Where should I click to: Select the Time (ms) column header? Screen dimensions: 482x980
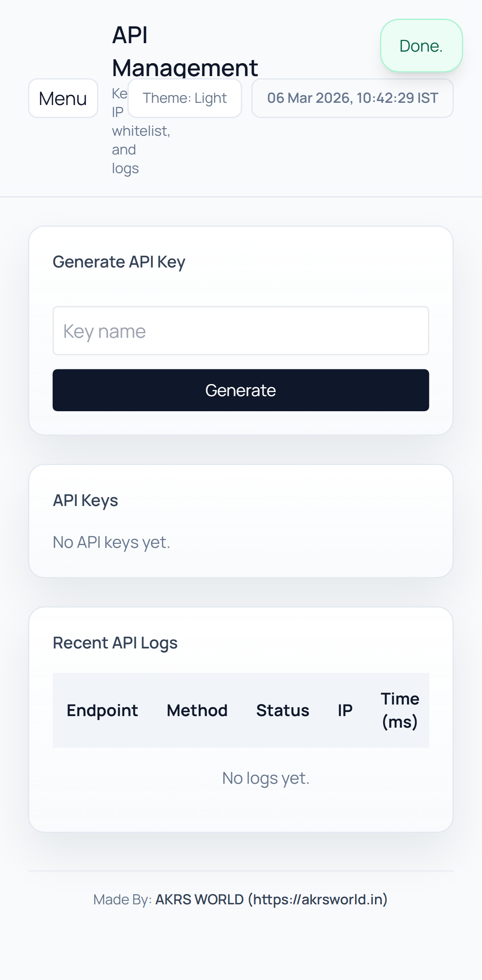(x=400, y=710)
